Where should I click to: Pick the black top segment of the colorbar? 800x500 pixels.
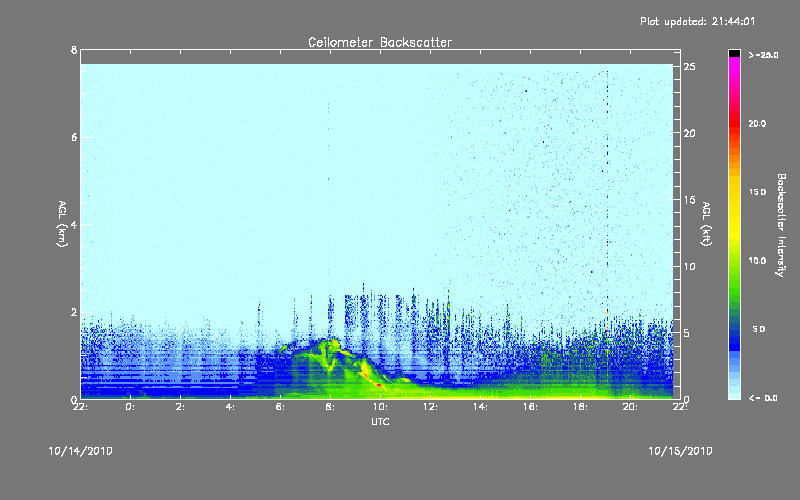tap(734, 53)
